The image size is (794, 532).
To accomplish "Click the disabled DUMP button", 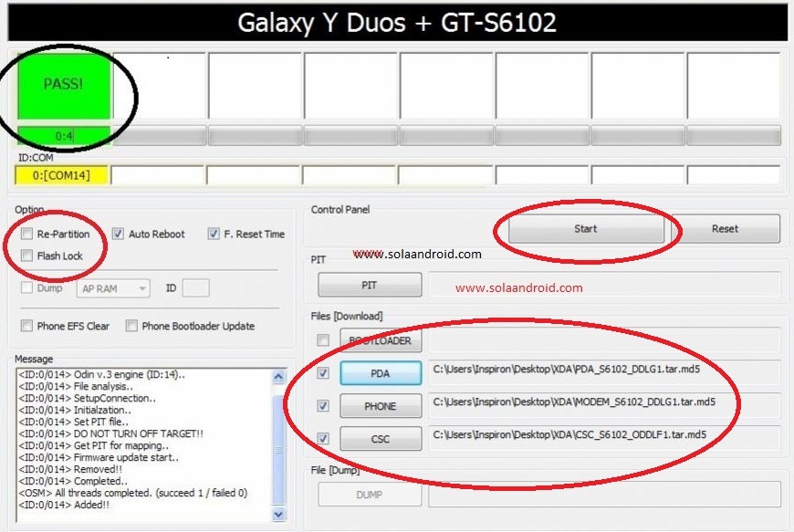I will click(370, 495).
